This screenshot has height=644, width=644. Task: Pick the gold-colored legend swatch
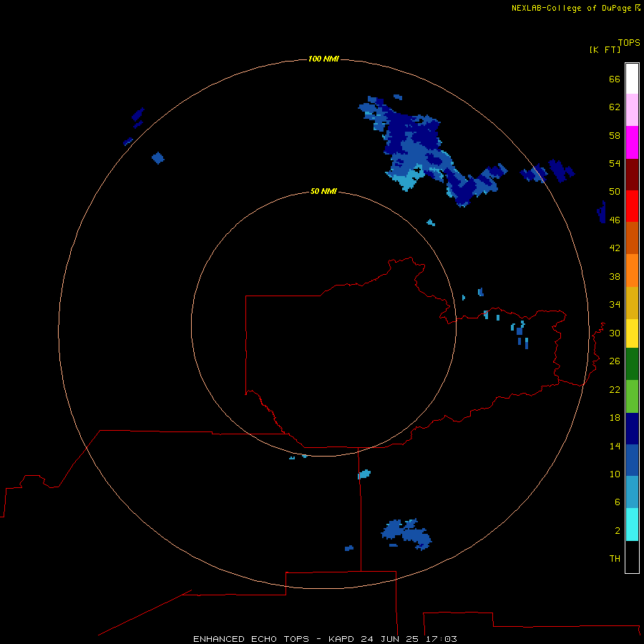[x=632, y=303]
